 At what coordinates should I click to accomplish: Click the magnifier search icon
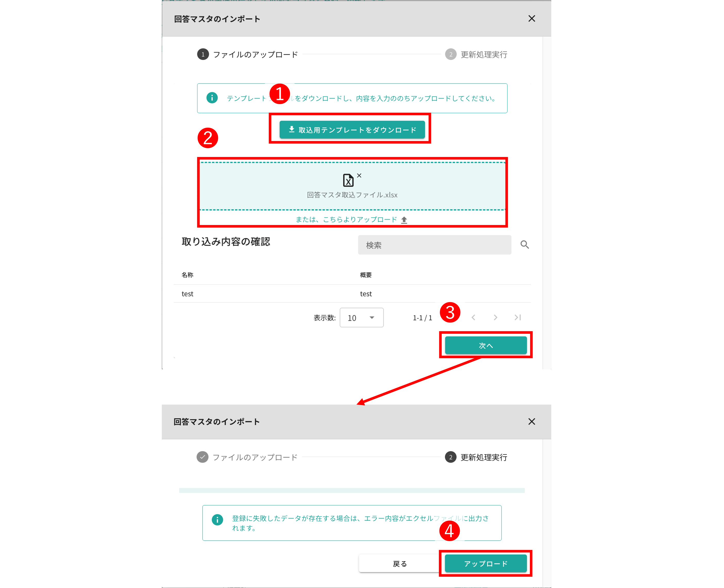(525, 245)
